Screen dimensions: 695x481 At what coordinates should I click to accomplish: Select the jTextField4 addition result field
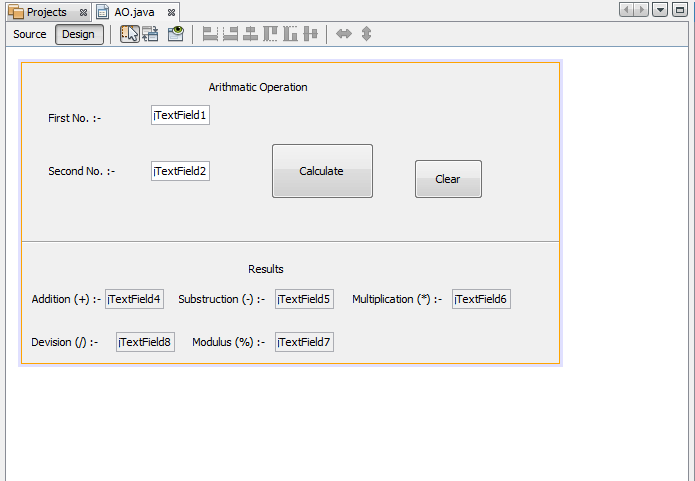click(x=134, y=299)
